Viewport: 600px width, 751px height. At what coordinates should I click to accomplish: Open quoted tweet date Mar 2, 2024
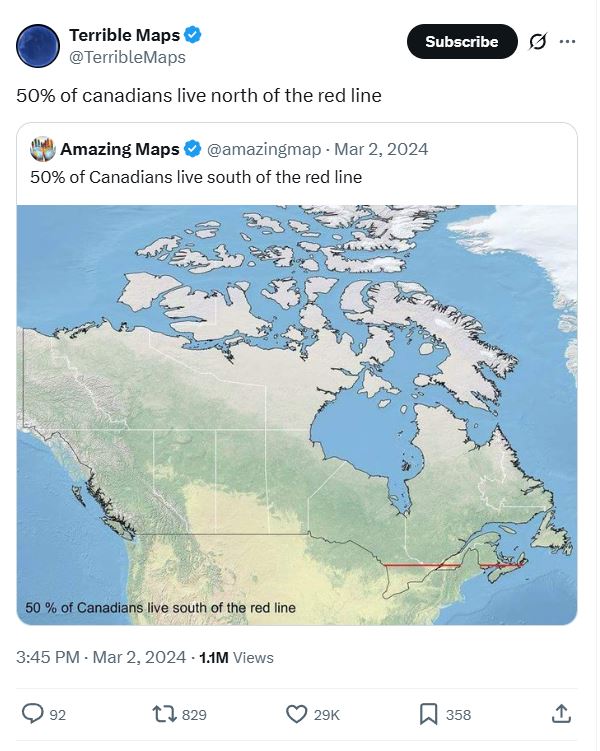[381, 149]
